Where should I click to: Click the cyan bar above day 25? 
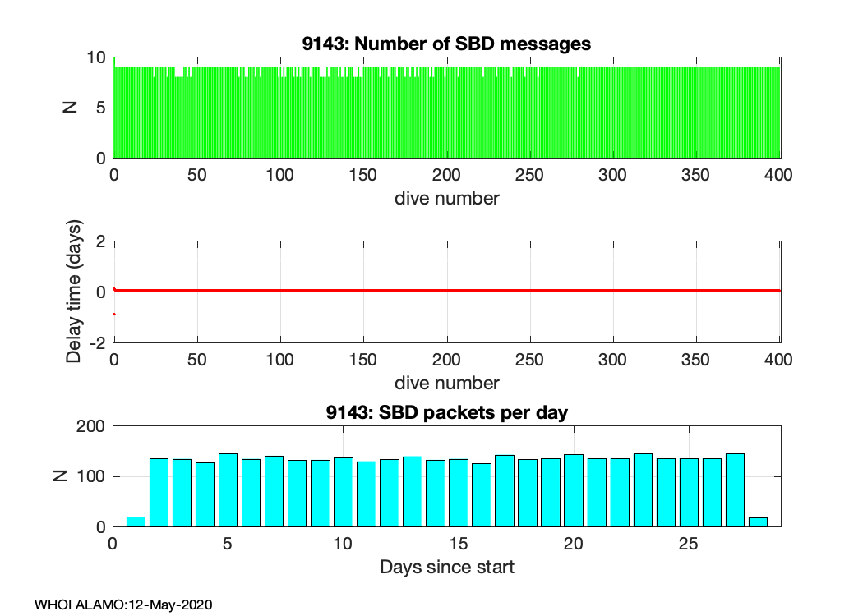tap(689, 493)
